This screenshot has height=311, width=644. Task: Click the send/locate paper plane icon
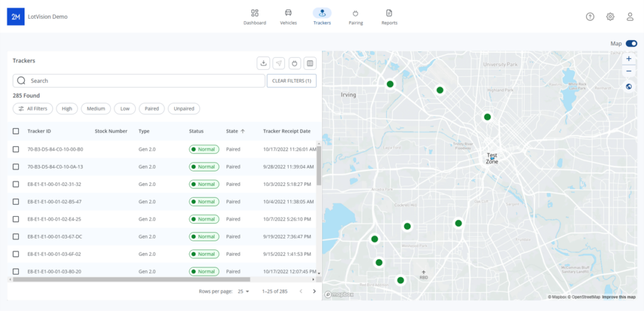[279, 63]
